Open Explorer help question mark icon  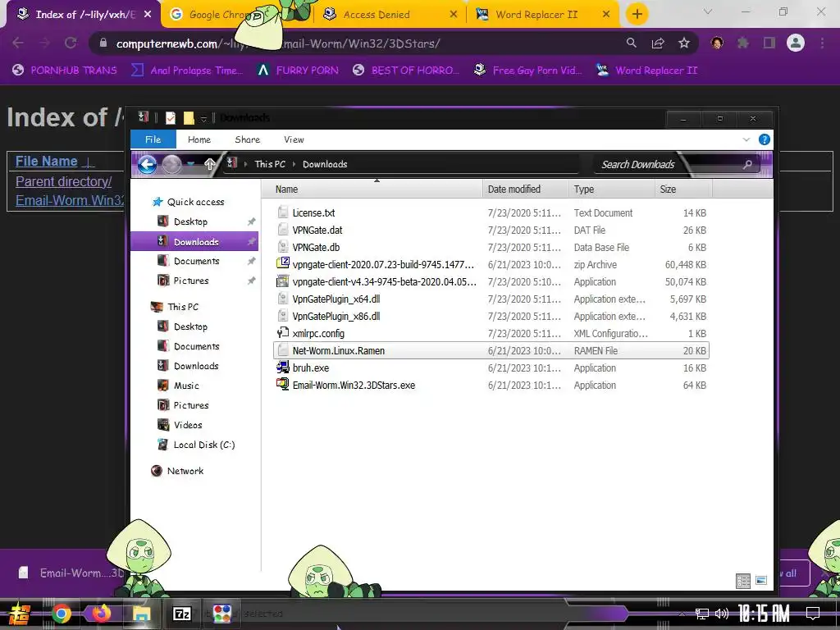765,139
